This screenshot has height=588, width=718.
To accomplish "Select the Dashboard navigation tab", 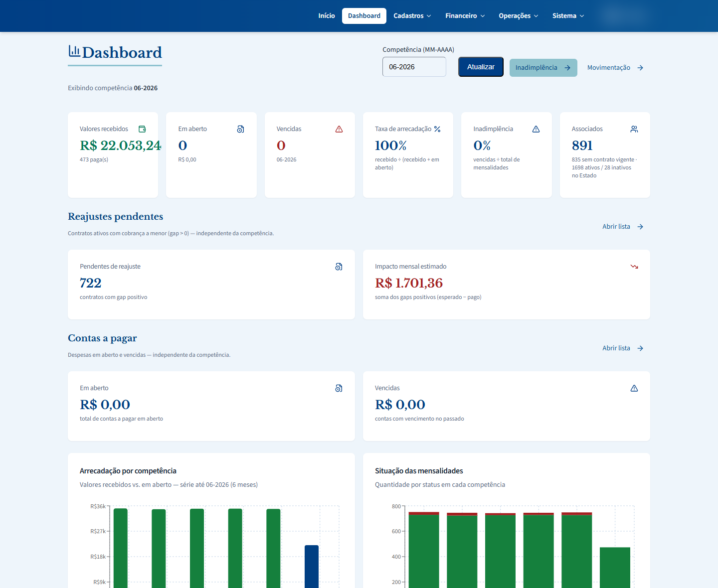I will coord(364,16).
